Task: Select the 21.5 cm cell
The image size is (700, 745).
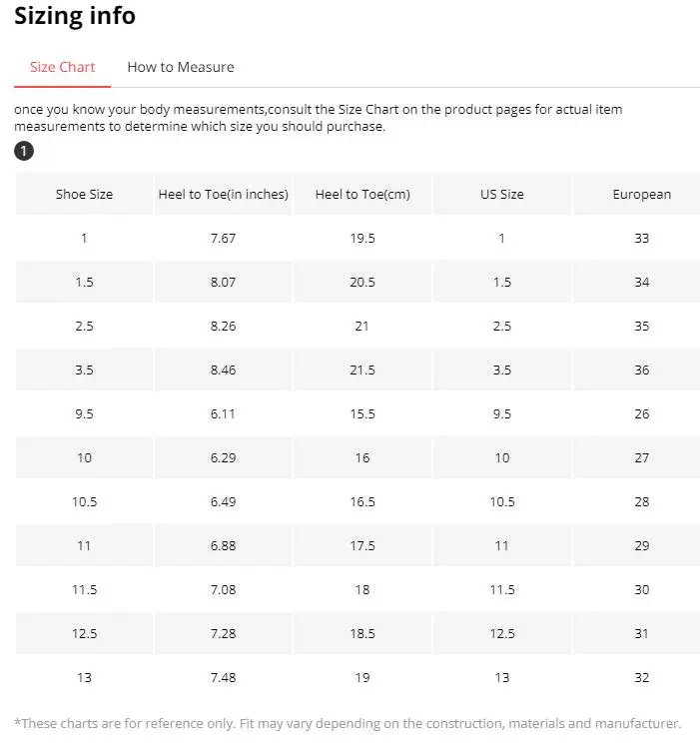Action: tap(362, 370)
